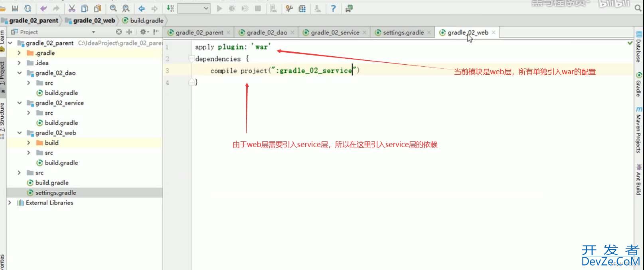This screenshot has height=270, width=644.
Task: Expand the .gradle folder
Action: (x=19, y=53)
